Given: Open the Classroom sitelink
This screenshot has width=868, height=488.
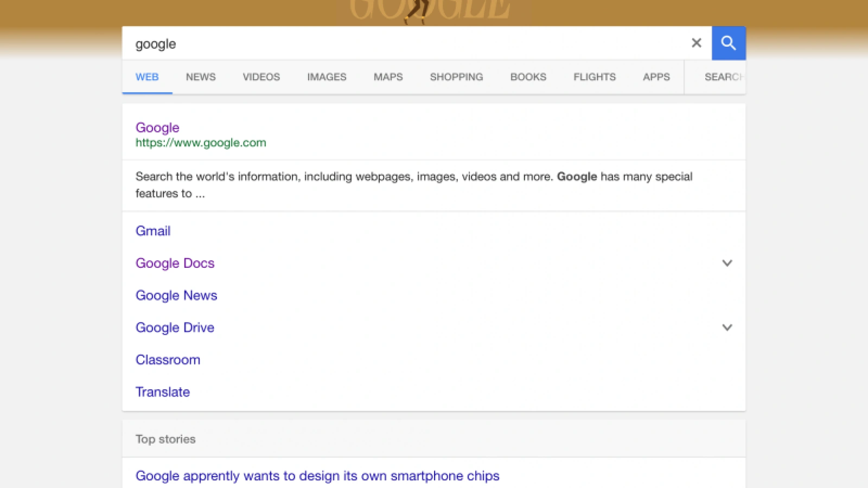Looking at the screenshot, I should 168,360.
